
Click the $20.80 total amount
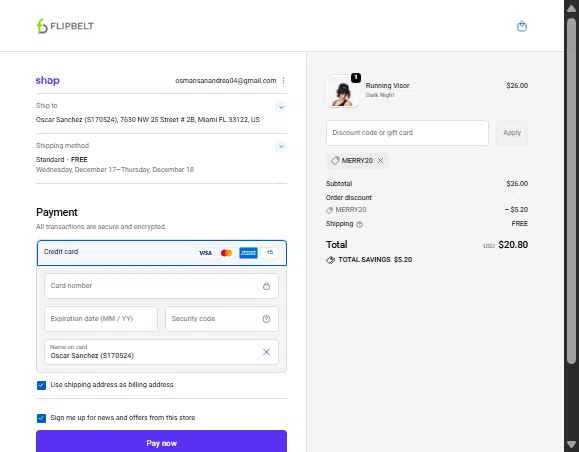point(513,244)
